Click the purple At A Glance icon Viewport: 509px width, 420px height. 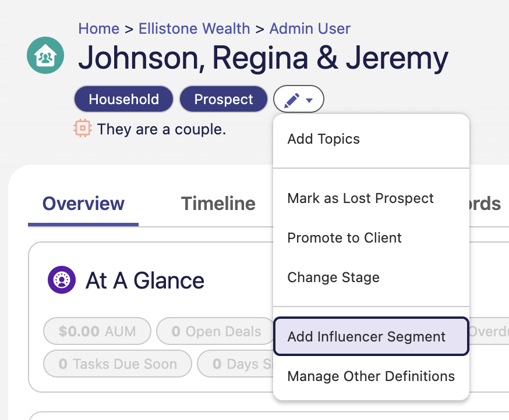click(62, 280)
